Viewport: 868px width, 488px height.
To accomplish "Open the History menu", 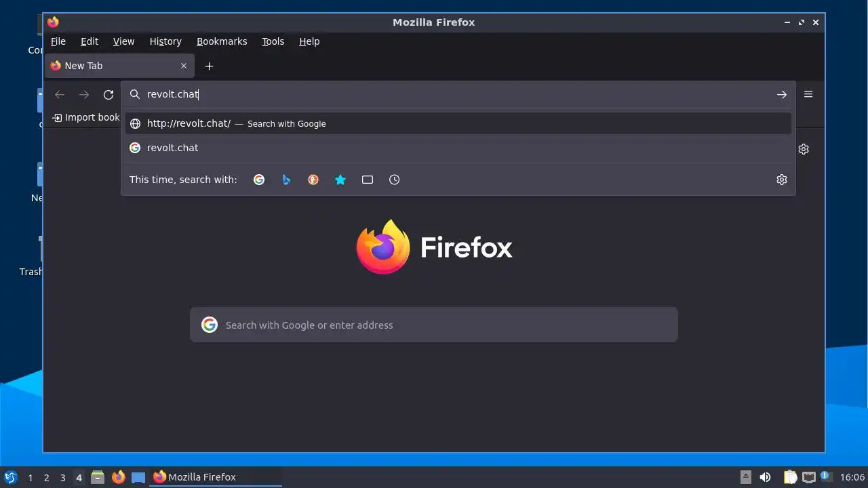I will [x=165, y=41].
